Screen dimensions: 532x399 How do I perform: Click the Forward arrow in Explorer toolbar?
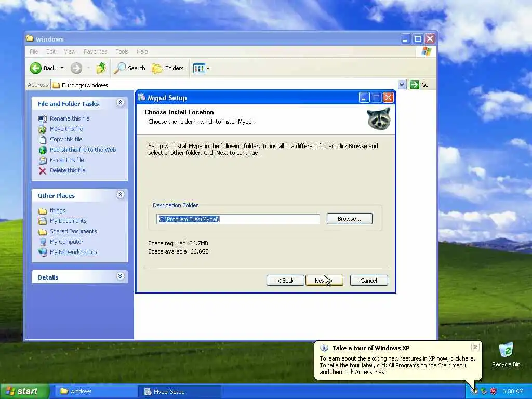pos(76,68)
